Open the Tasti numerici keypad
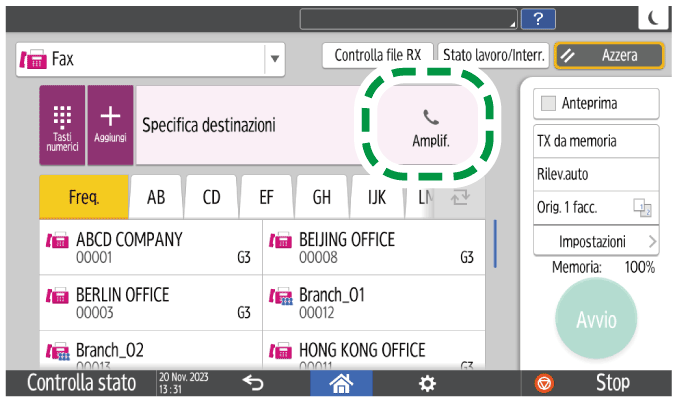This screenshot has width=675, height=400. coord(62,125)
